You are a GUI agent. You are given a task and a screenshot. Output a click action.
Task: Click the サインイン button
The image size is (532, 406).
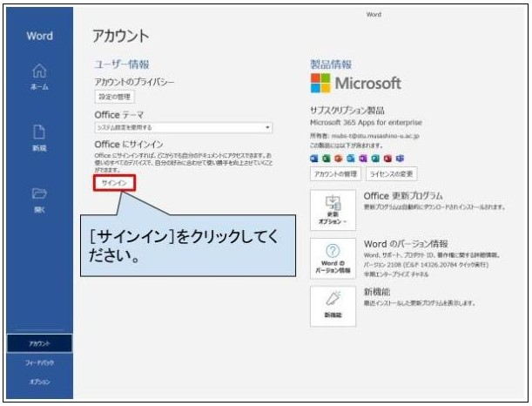[x=114, y=183]
